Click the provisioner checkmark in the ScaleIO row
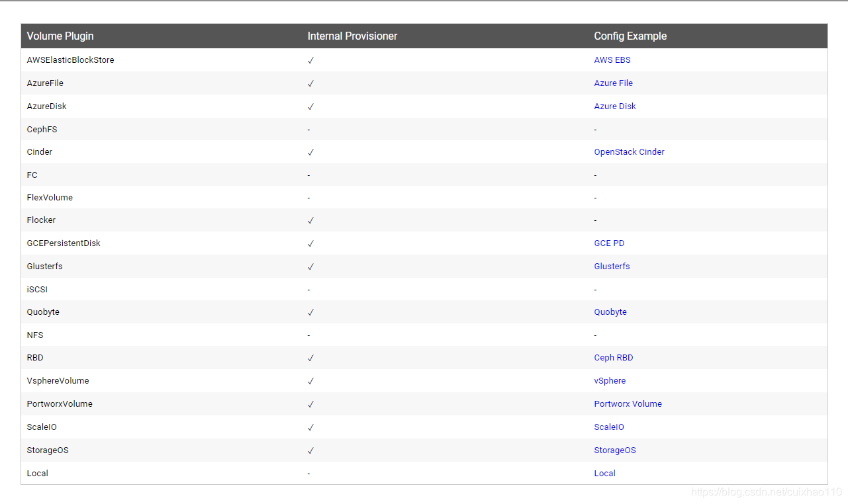848x504 pixels. [x=310, y=427]
